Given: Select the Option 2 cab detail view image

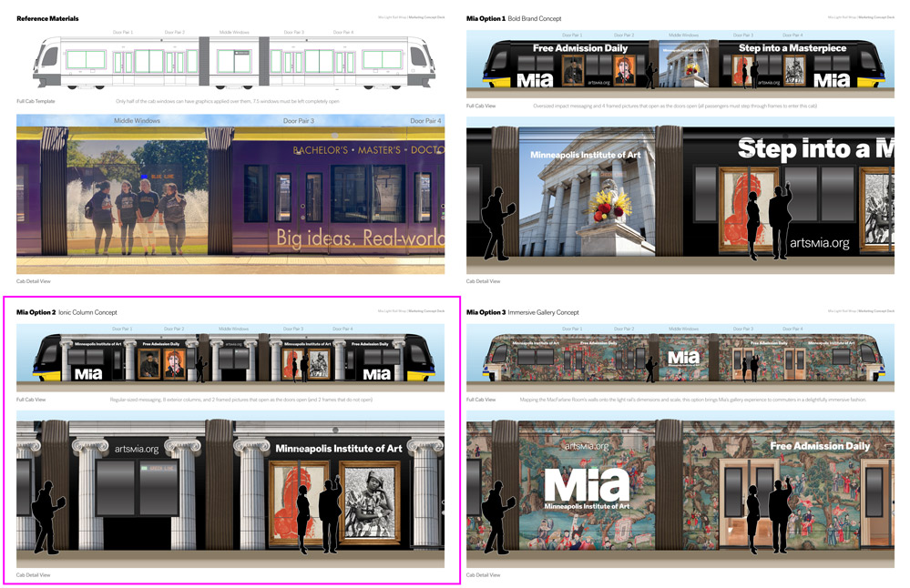Looking at the screenshot, I should coord(230,489).
